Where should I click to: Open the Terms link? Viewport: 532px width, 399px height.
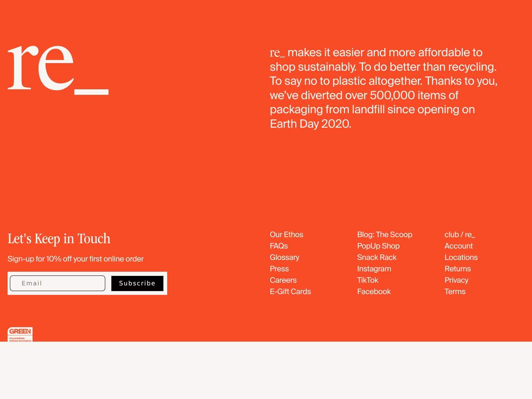pos(455,291)
